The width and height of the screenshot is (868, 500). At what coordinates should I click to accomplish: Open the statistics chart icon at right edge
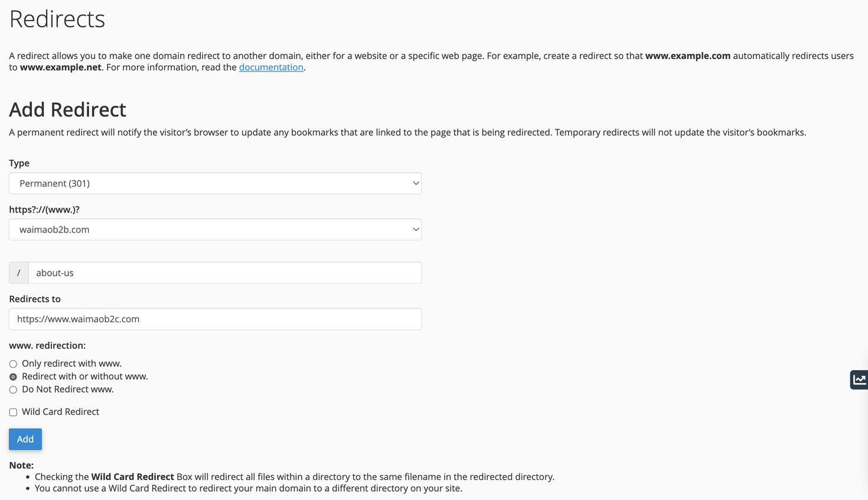click(859, 380)
